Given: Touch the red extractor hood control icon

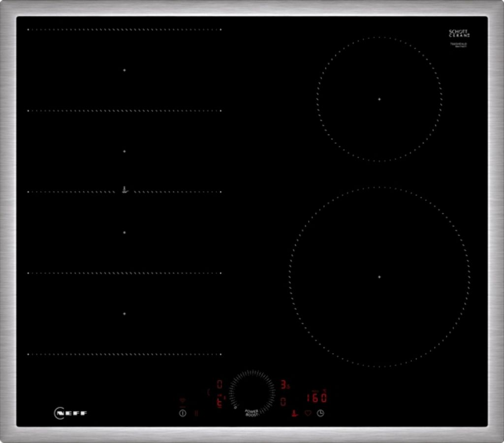Looking at the screenshot, I should [295, 413].
